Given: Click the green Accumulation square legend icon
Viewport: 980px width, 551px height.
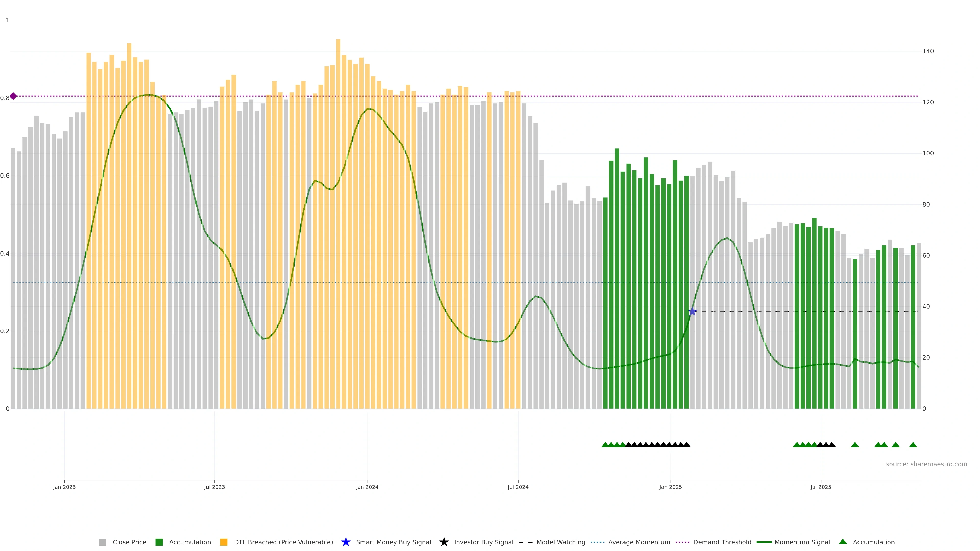Looking at the screenshot, I should [x=159, y=542].
